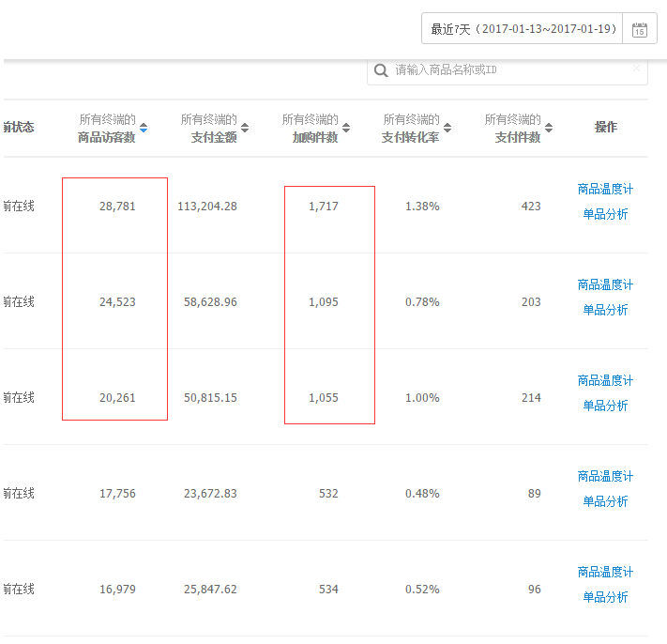Sort by 支付金额 using its sort arrows
The image size is (667, 644).
245,128
